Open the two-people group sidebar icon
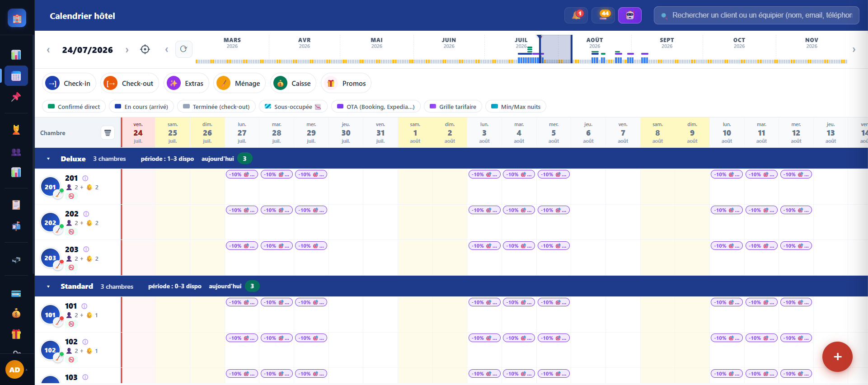868x385 pixels. coord(16,152)
